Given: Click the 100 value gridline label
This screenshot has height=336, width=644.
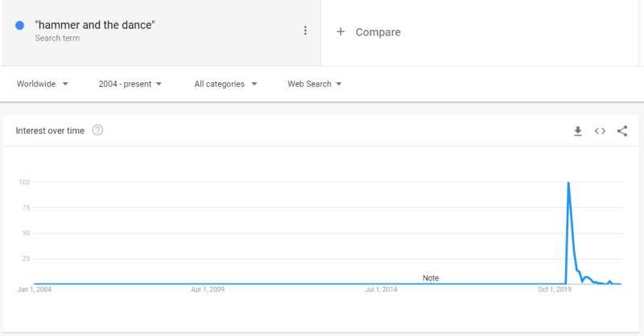Looking at the screenshot, I should click(24, 182).
